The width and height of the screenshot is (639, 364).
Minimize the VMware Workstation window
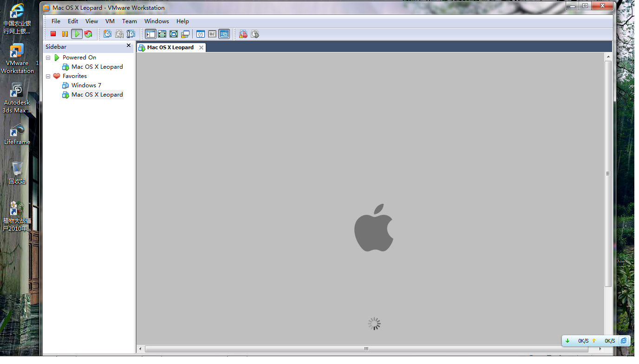coord(573,6)
